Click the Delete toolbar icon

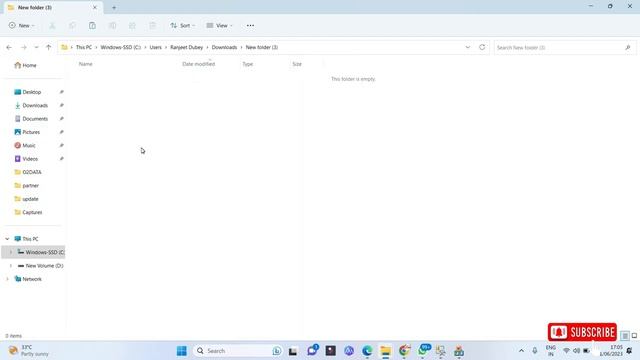[x=152, y=25]
